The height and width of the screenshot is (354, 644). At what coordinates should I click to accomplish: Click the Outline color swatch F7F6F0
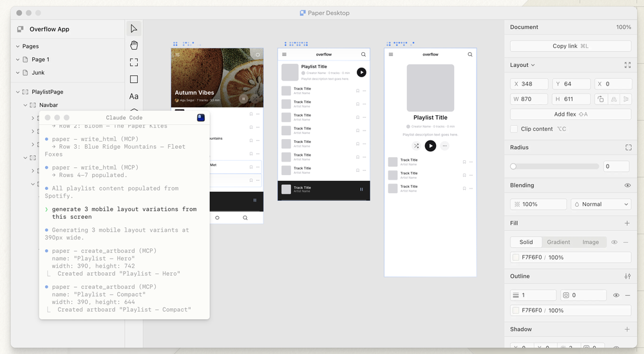pos(515,310)
